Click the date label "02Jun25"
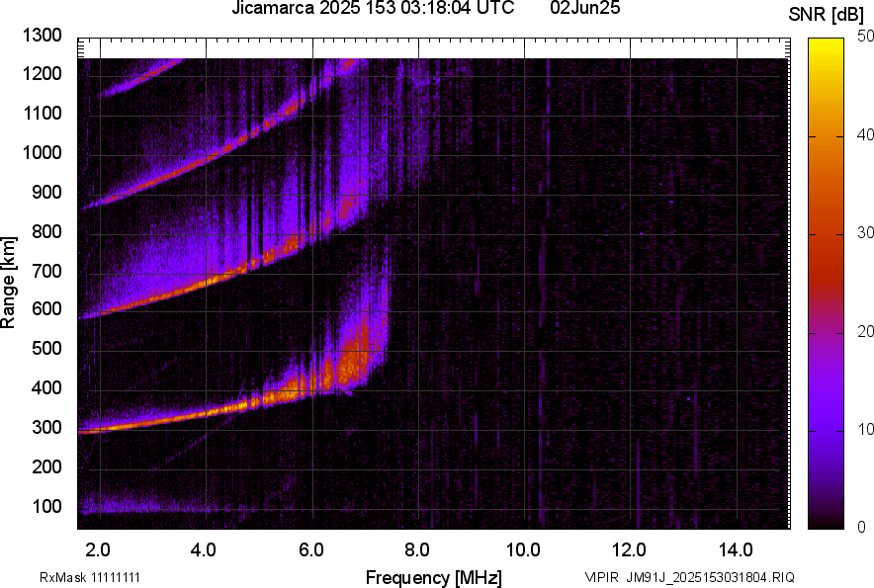The width and height of the screenshot is (874, 588). (584, 8)
